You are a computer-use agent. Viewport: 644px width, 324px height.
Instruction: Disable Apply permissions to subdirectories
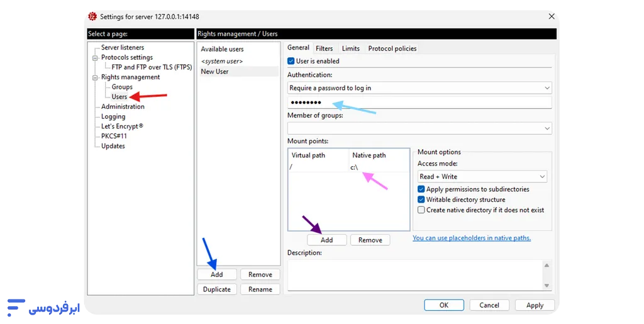click(421, 189)
